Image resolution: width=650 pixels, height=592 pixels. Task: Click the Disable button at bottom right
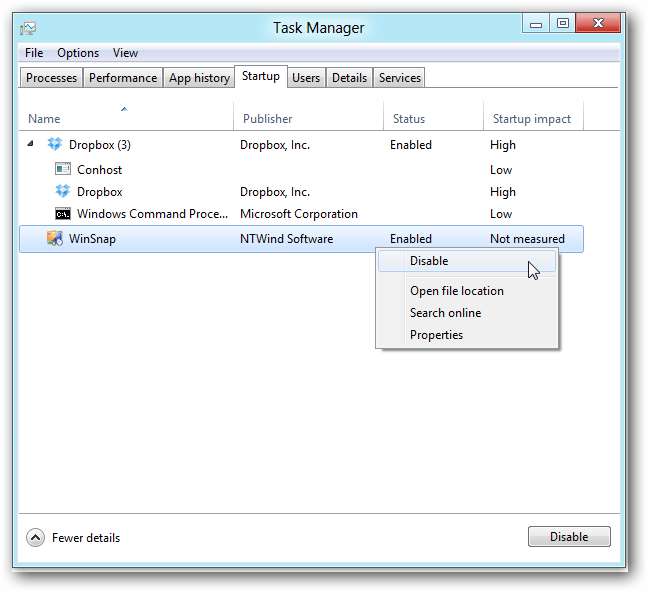[569, 536]
